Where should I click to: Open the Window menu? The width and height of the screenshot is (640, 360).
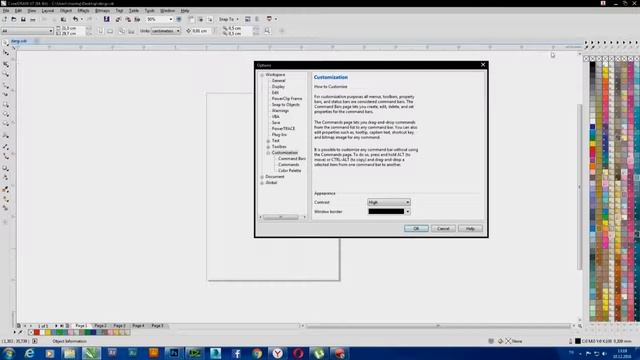pos(167,11)
